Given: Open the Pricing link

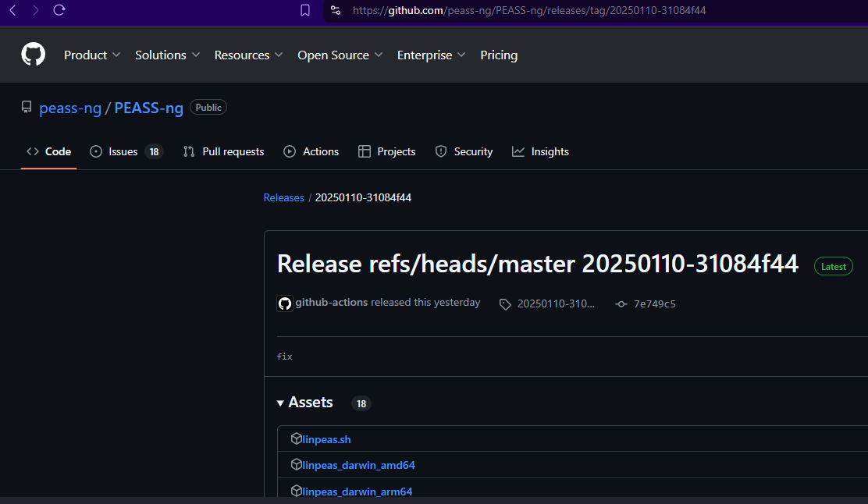Looking at the screenshot, I should 499,55.
